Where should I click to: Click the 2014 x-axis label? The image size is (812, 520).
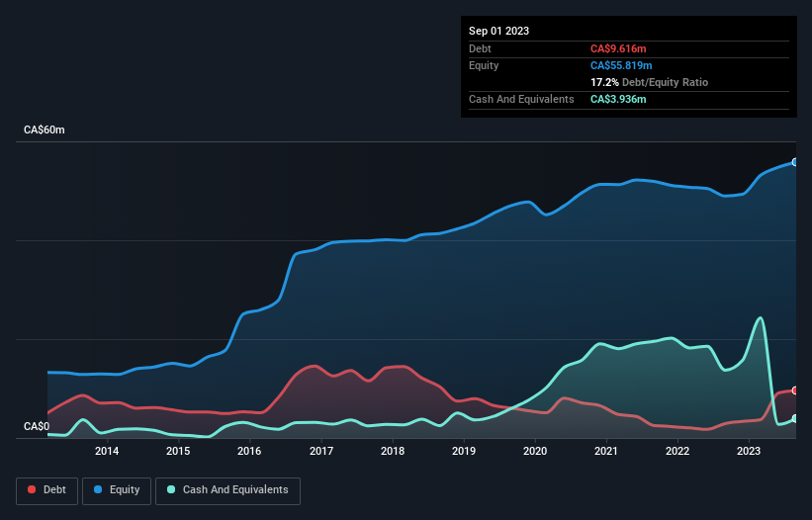pyautogui.click(x=107, y=451)
